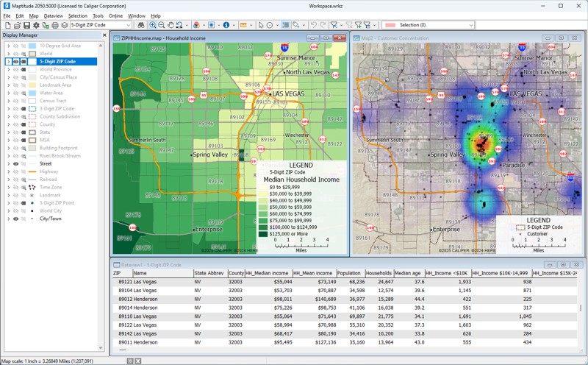Expand the Census Tract layer node
The height and width of the screenshot is (365, 588).
(8, 101)
